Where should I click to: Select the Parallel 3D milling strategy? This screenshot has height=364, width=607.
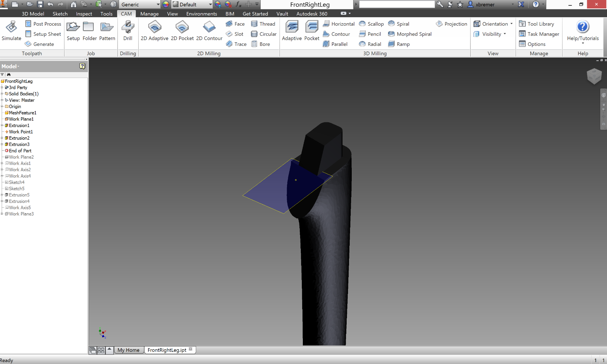coord(335,44)
